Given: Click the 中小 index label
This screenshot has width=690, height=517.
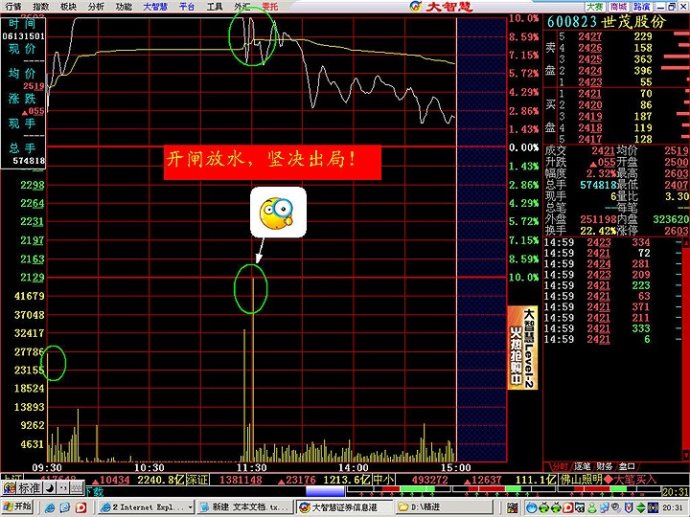Looking at the screenshot, I should [x=384, y=479].
